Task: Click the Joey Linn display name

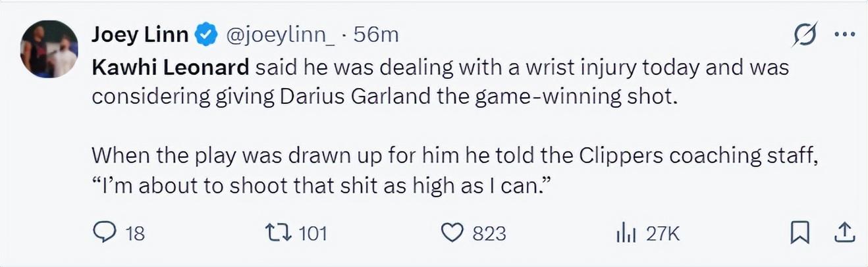Action: tap(140, 36)
